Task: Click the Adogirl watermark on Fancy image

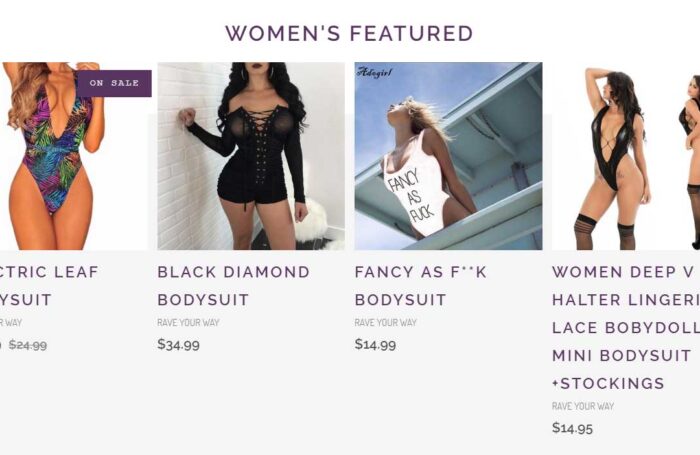Action: pyautogui.click(x=375, y=72)
